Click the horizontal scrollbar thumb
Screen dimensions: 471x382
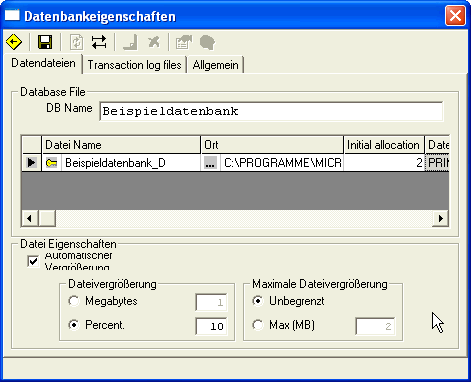coord(47,218)
